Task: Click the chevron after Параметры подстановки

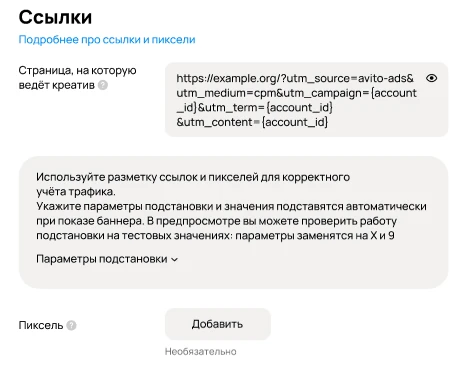Action: (175, 260)
